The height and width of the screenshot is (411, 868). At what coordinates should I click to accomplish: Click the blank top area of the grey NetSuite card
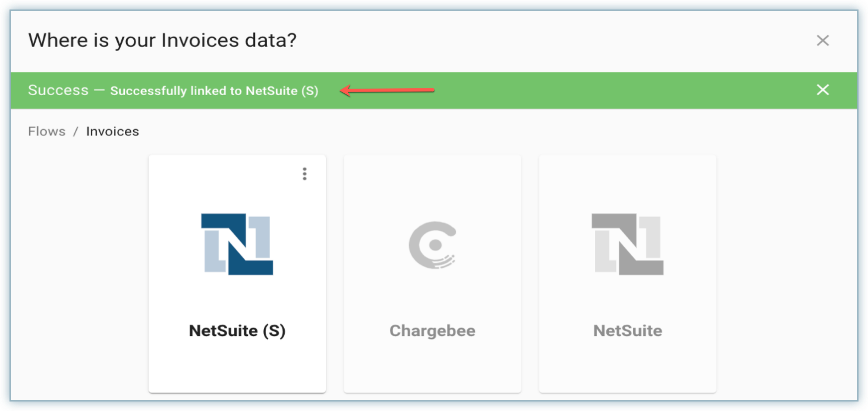(x=627, y=181)
